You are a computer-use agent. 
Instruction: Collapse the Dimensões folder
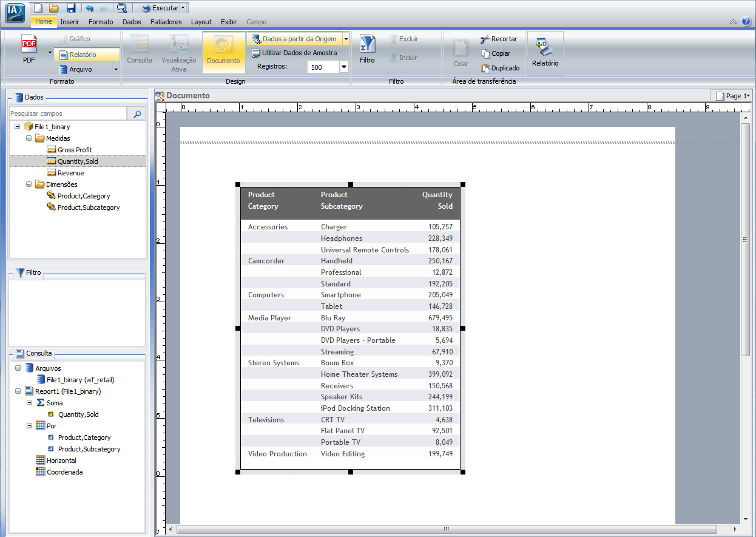29,184
